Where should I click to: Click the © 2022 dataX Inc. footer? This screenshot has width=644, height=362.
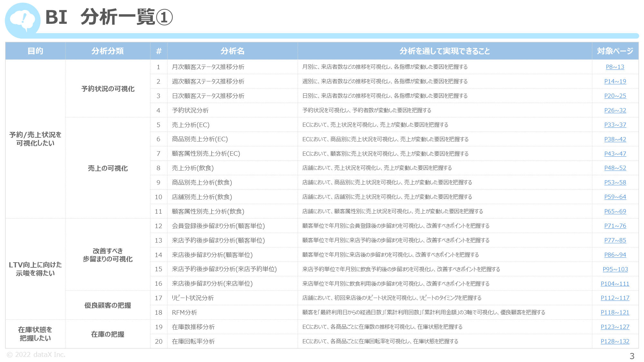pos(36,355)
